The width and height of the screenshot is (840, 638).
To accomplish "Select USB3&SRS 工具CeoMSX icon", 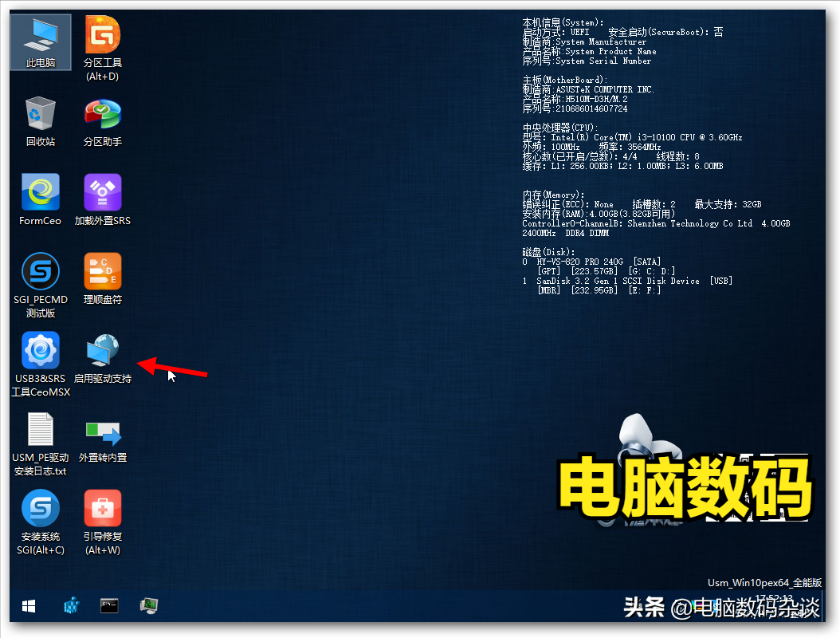I will [41, 364].
